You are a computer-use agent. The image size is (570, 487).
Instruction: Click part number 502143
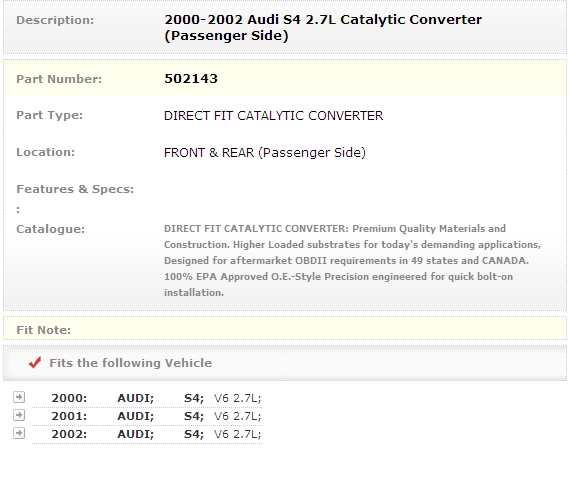(191, 79)
